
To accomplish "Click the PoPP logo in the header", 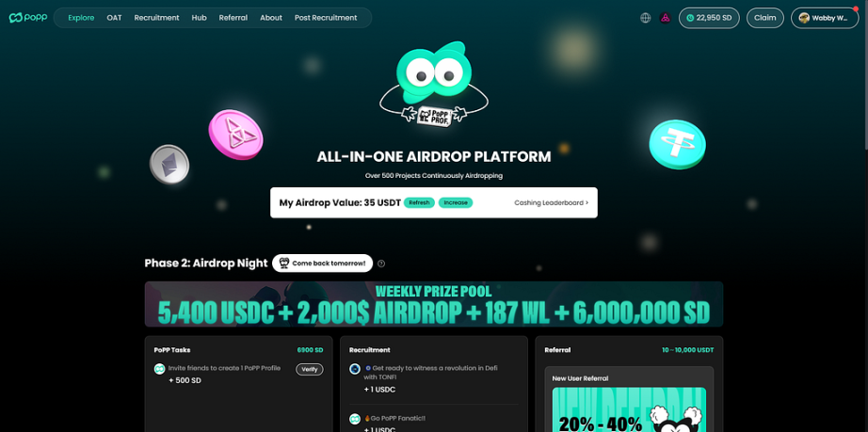I will point(28,18).
